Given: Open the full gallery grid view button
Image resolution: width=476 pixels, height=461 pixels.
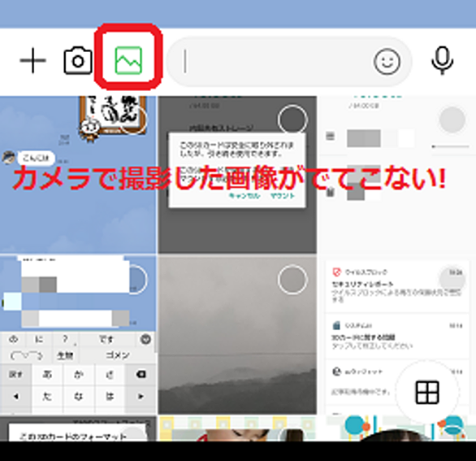Looking at the screenshot, I should [x=427, y=392].
